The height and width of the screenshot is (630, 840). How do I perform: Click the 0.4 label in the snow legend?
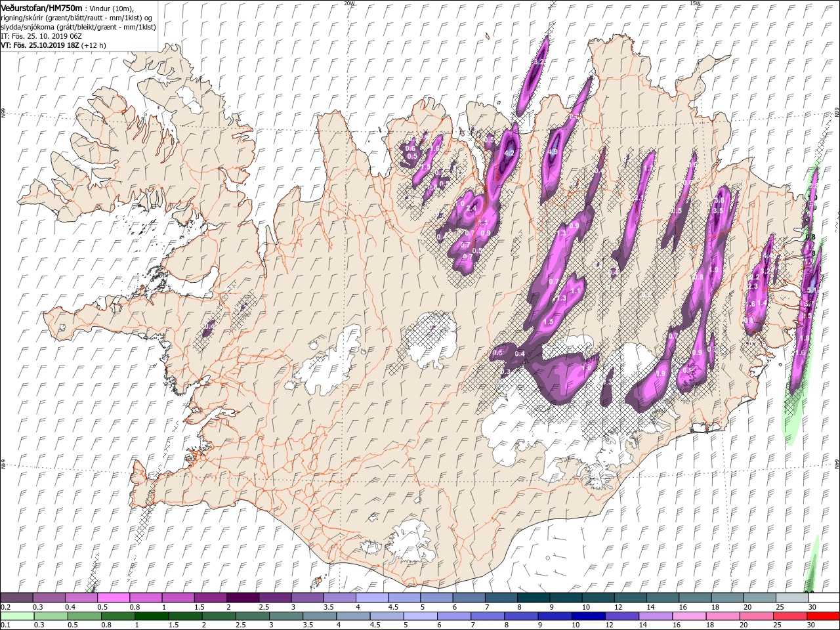pyautogui.click(x=70, y=607)
